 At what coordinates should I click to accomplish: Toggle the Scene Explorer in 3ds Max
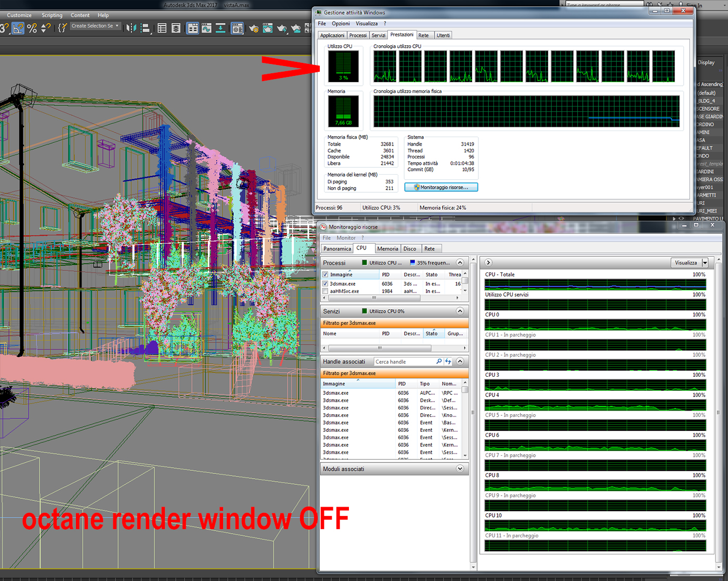coord(162,28)
